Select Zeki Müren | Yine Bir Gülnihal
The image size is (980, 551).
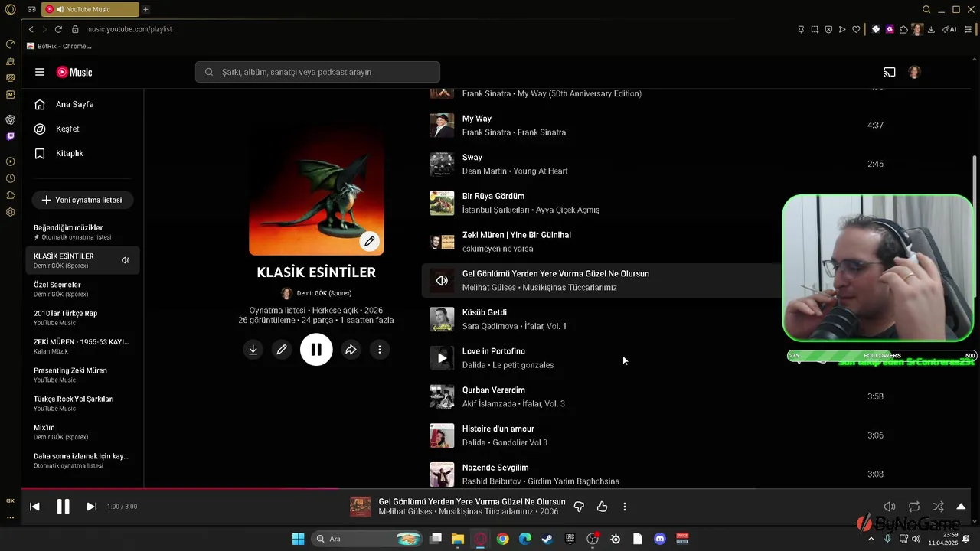517,235
